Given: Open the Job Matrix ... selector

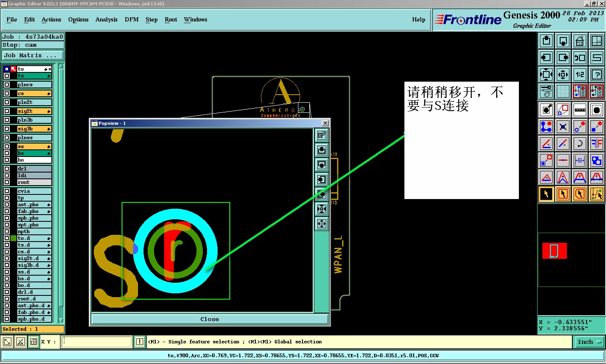Looking at the screenshot, I should pos(33,55).
